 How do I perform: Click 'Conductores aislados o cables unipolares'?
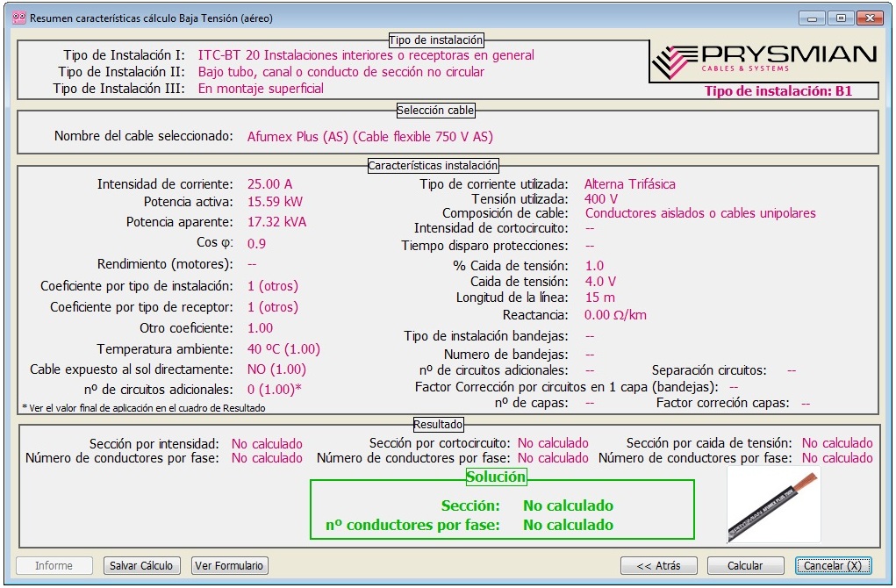700,213
